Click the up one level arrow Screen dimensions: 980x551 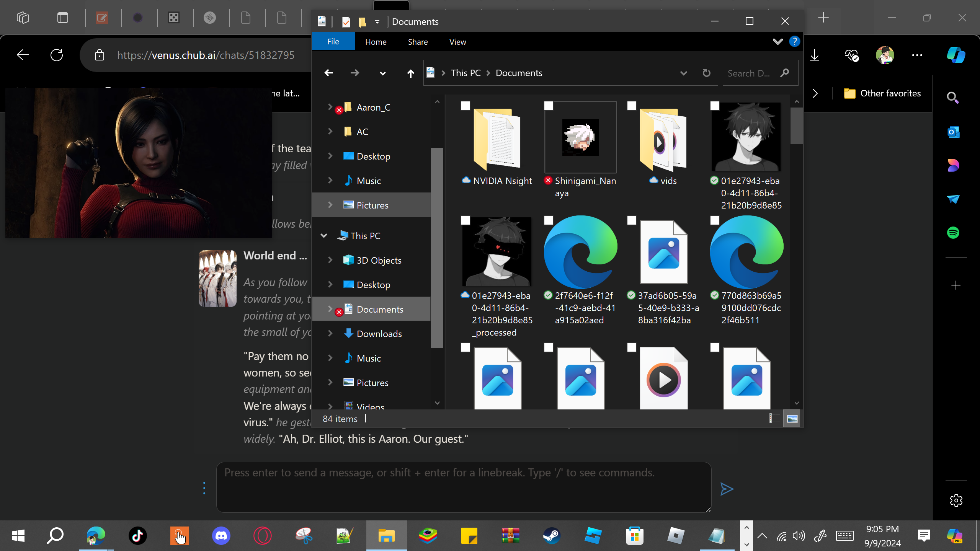click(410, 73)
